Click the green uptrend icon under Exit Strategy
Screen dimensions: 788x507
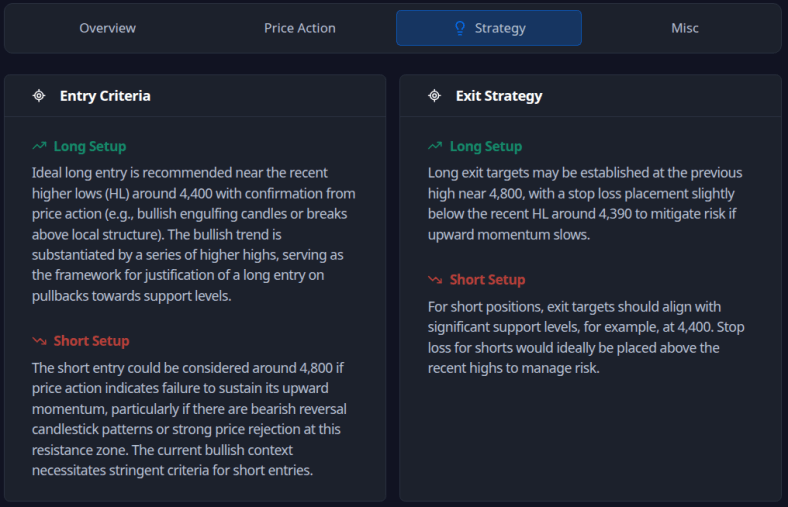point(435,146)
